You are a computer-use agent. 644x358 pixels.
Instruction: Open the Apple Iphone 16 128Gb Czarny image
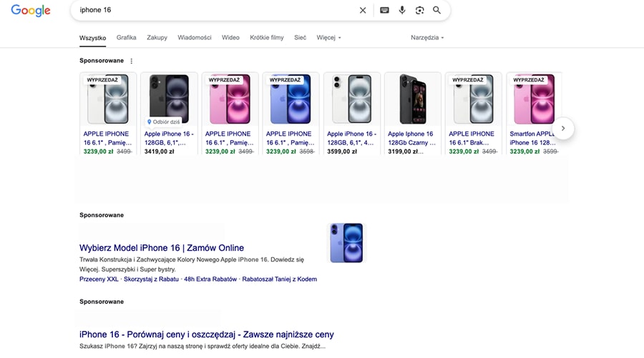pyautogui.click(x=412, y=99)
